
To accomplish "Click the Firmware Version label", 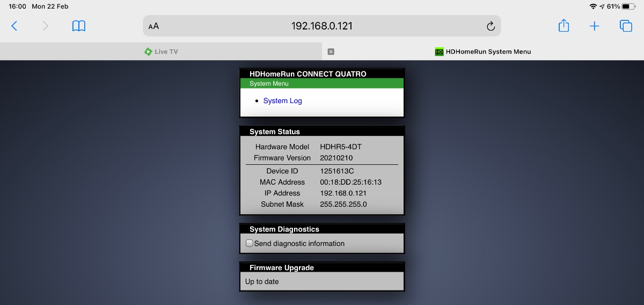I will point(282,158).
